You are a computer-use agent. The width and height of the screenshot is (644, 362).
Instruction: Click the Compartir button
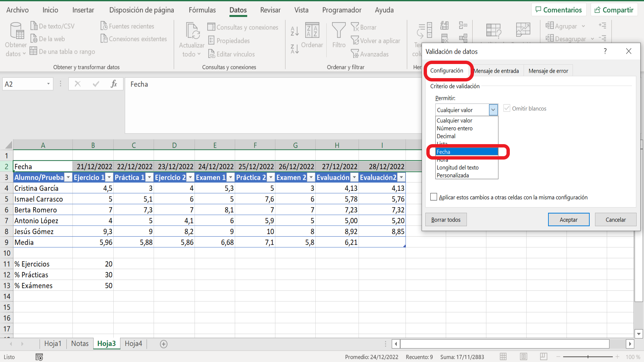614,10
